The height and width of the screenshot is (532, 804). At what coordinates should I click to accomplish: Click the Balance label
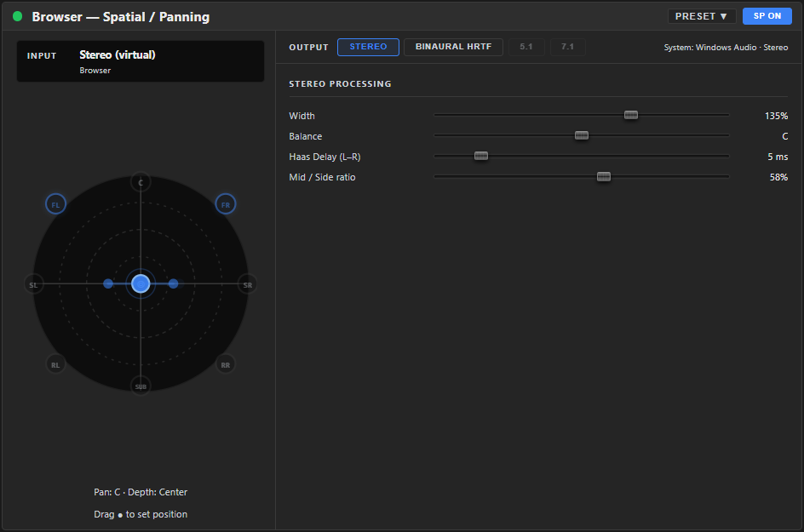click(x=305, y=136)
